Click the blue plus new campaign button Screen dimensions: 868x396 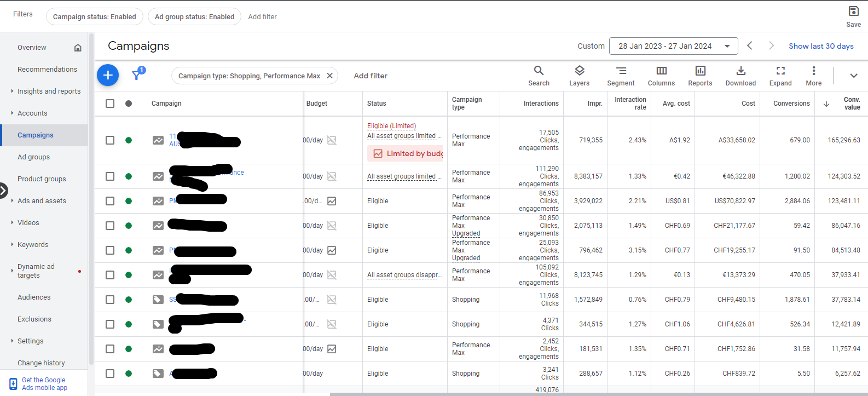pyautogui.click(x=108, y=75)
